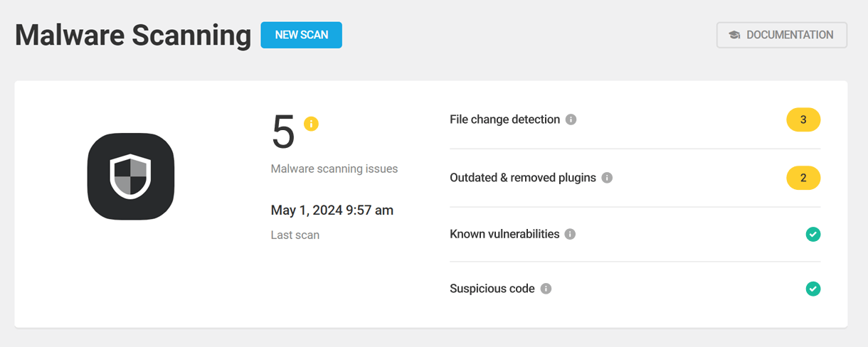Click the Last scan caption
Screen dimensions: 868x347
click(295, 235)
